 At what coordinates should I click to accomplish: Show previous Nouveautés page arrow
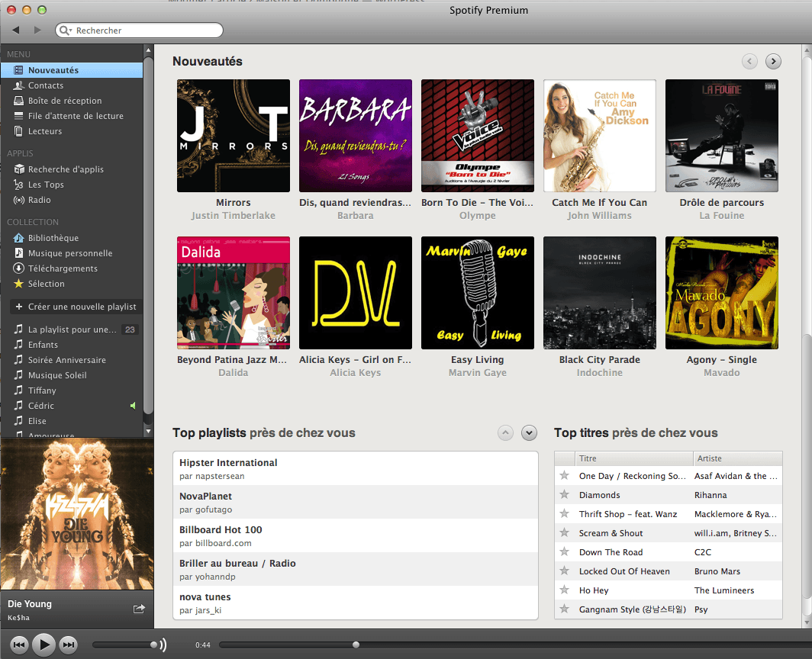749,61
